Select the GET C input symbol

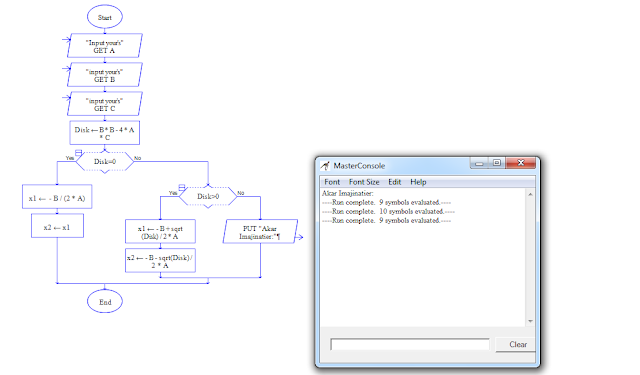[105, 104]
